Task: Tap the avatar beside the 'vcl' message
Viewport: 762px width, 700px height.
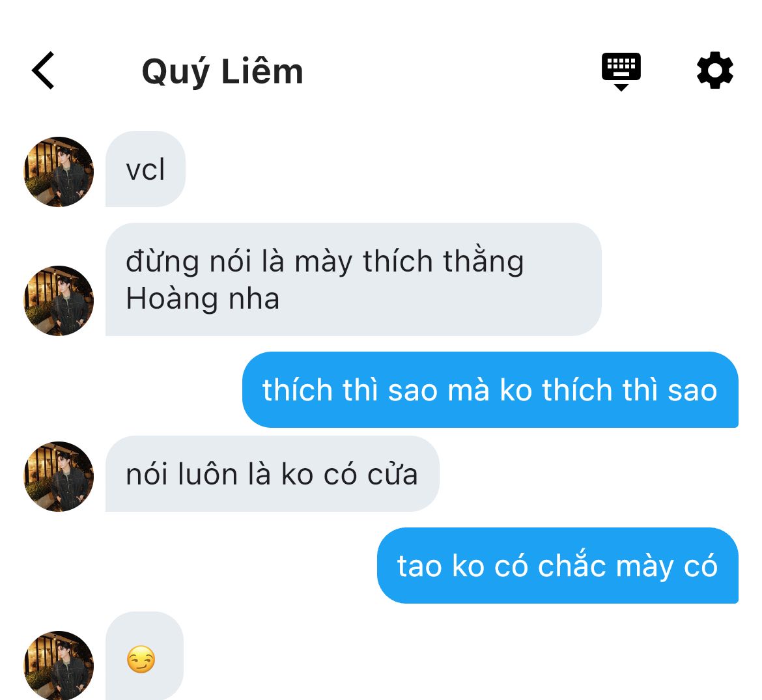Action: 59,172
